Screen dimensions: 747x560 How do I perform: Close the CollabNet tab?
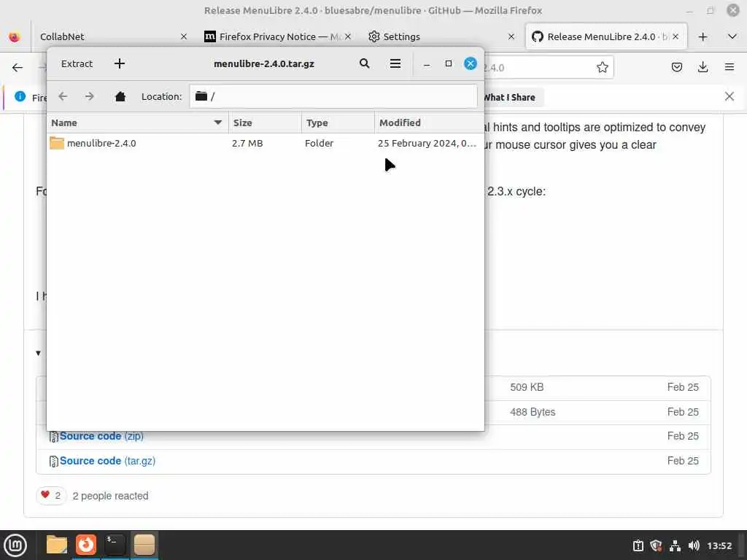click(183, 36)
